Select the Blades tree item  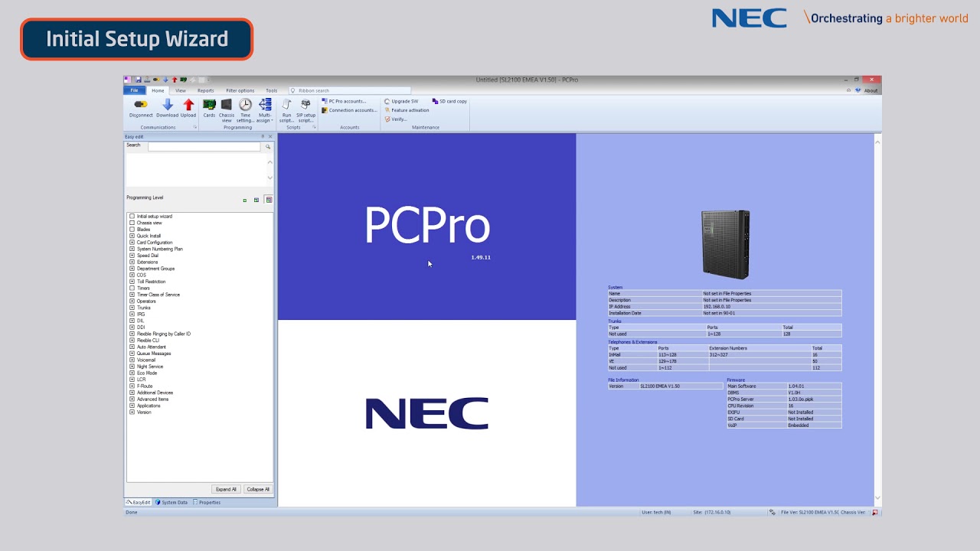click(x=143, y=230)
